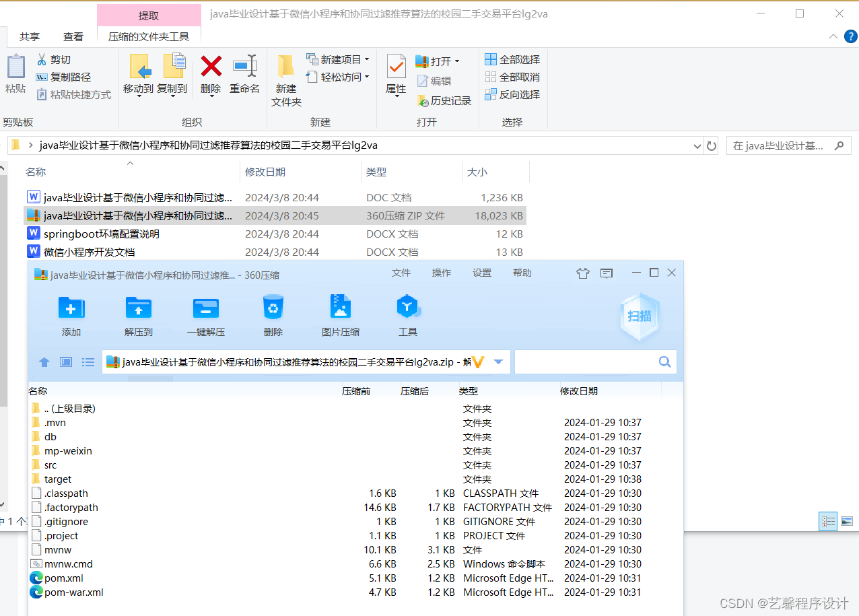Click the skin (shirt) icon in 360压缩 title bar
The image size is (859, 616).
[x=583, y=273]
